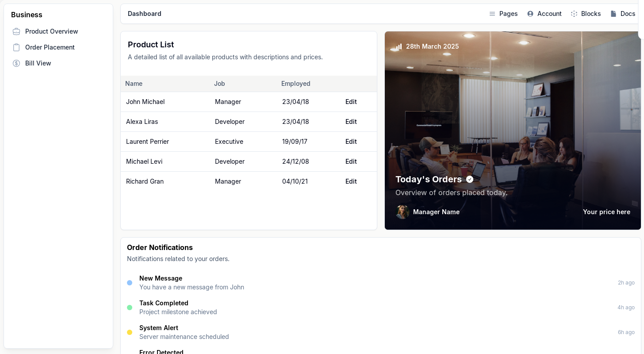Image resolution: width=644 pixels, height=354 pixels.
Task: Click the Dashboard breadcrumb title
Action: (x=145, y=14)
